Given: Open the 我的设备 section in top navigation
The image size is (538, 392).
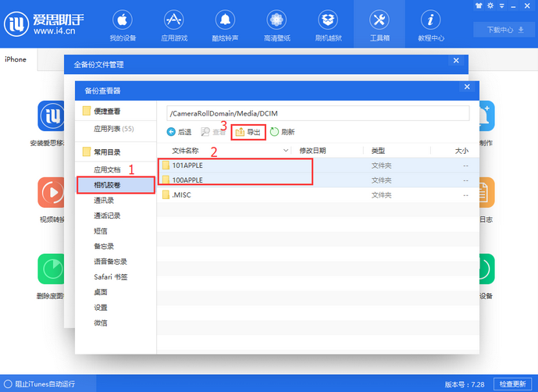Looking at the screenshot, I should tap(121, 24).
